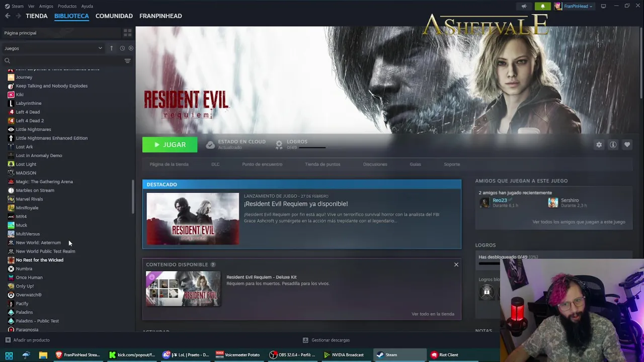The width and height of the screenshot is (644, 362).
Task: Open the green notifications bell
Action: point(542,6)
